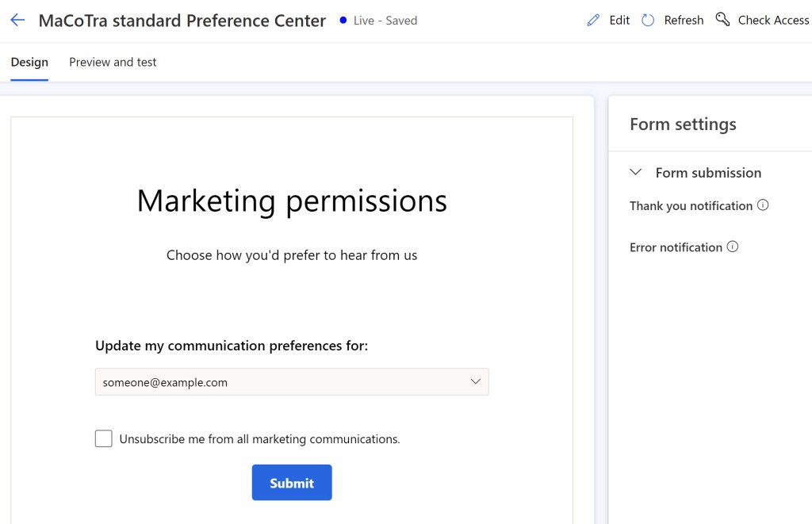Image resolution: width=812 pixels, height=524 pixels.
Task: Open the someone@example.com email dropdown
Action: pyautogui.click(x=292, y=381)
